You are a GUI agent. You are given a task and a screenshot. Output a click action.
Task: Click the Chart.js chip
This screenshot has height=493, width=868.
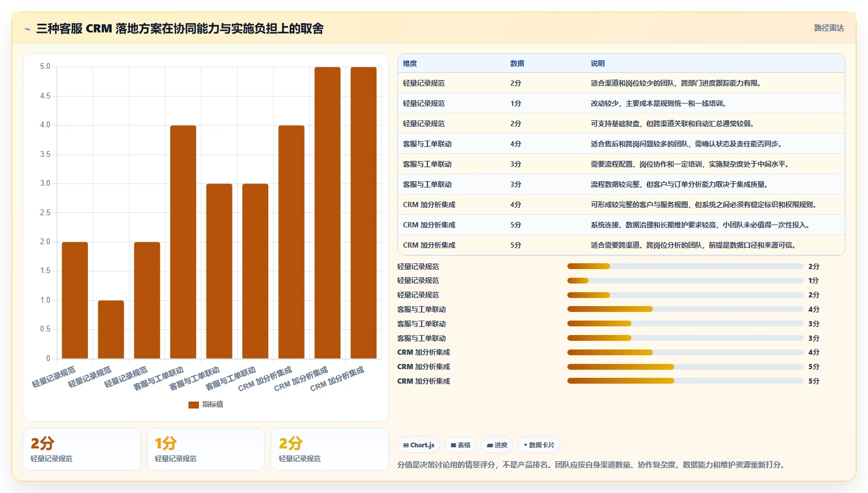(x=419, y=445)
